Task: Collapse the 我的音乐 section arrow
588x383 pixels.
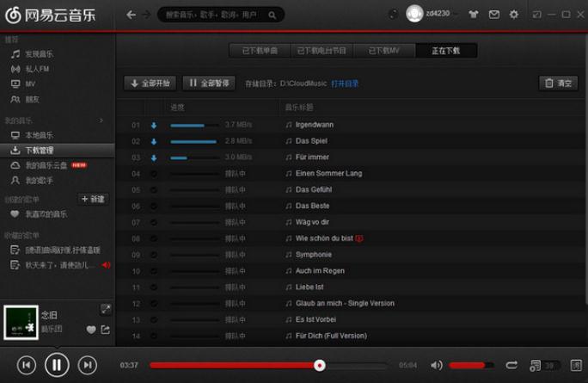Action: (x=101, y=120)
